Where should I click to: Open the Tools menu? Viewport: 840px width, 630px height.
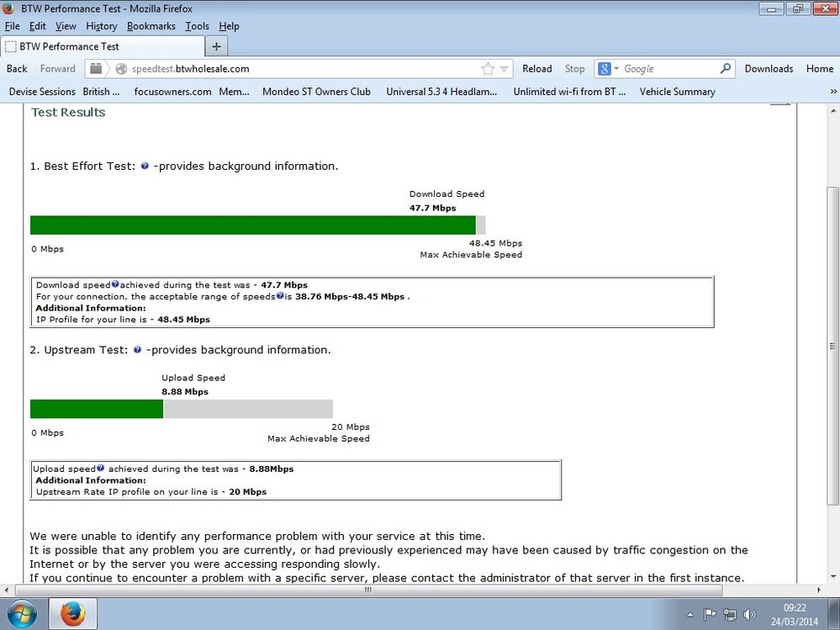pos(197,26)
